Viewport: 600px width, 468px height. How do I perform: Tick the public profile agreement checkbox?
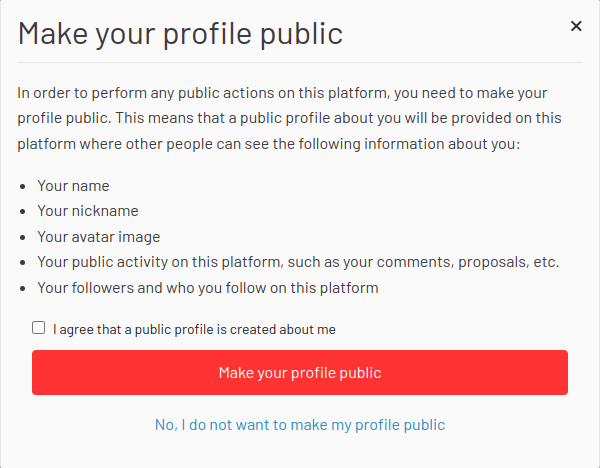pyautogui.click(x=39, y=327)
